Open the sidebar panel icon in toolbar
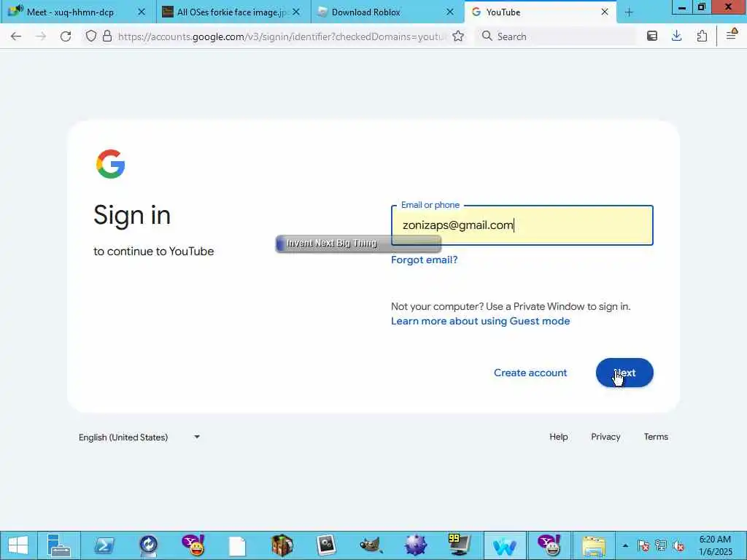The height and width of the screenshot is (560, 747). coord(652,36)
